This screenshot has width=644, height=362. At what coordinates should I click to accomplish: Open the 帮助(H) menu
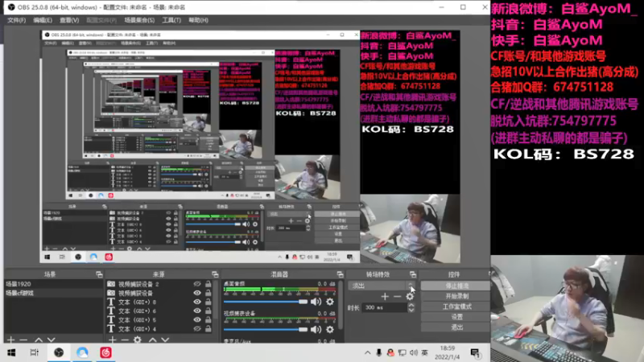[x=198, y=20]
